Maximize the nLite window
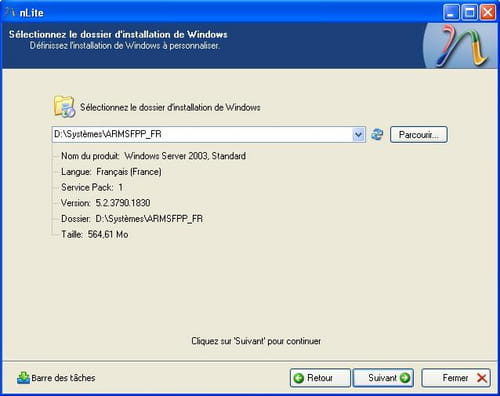This screenshot has height=396, width=500. 470,13
